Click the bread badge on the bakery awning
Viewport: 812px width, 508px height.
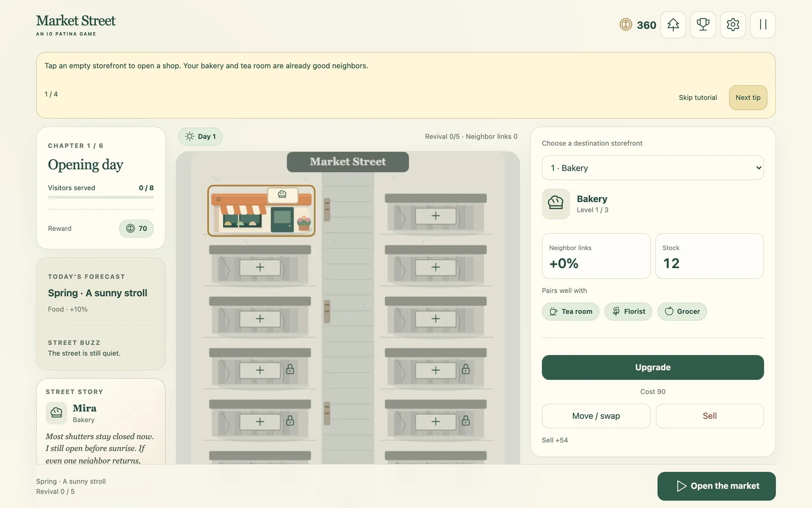[x=282, y=194]
